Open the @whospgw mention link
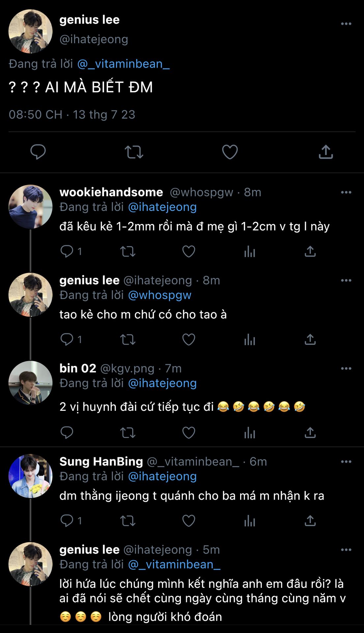The height and width of the screenshot is (633, 364). (x=159, y=295)
